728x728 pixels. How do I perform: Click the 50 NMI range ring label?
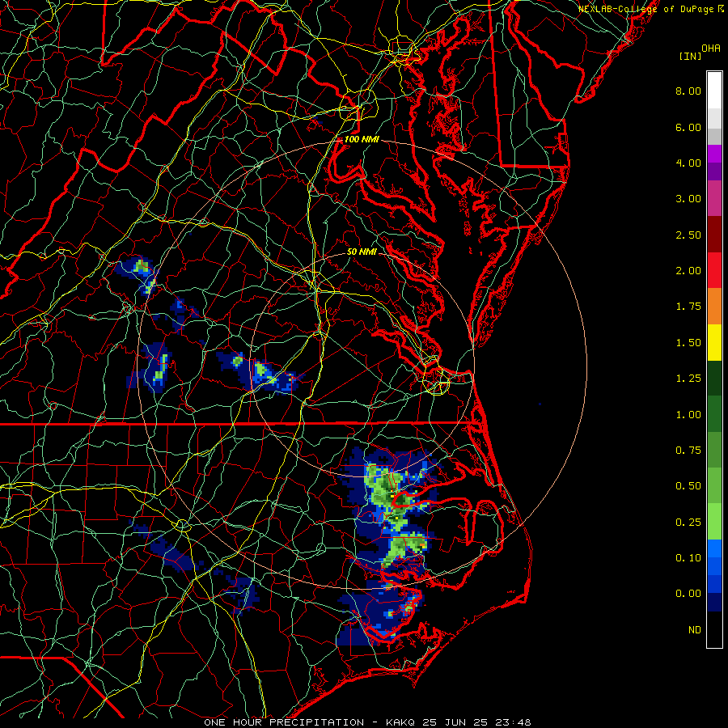[x=362, y=252]
